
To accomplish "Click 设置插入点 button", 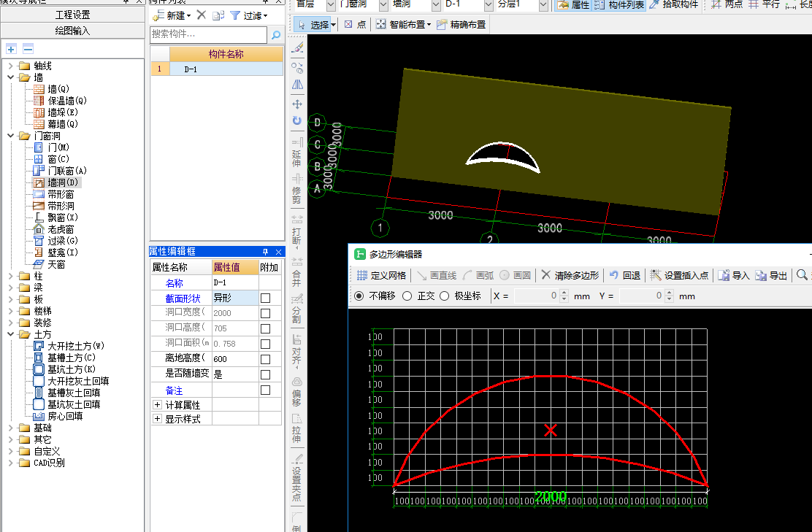I will point(679,275).
